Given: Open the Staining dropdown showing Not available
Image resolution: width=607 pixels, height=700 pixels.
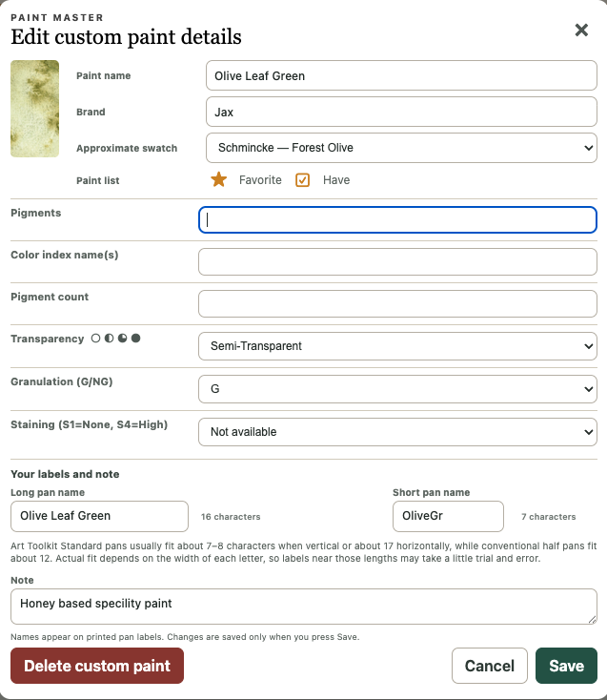Looking at the screenshot, I should point(397,432).
